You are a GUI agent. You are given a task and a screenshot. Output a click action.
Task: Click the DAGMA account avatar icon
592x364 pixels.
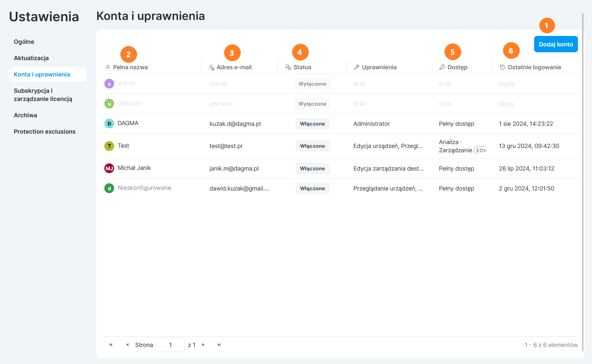pos(109,124)
